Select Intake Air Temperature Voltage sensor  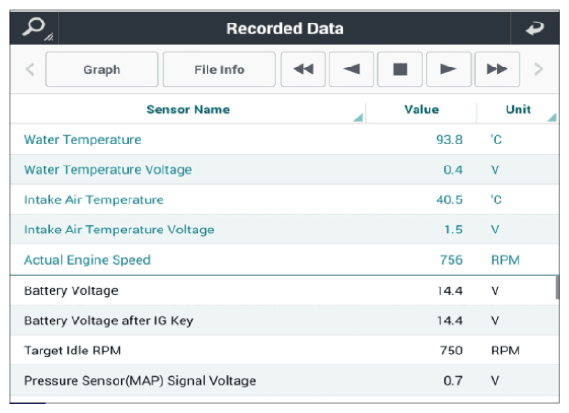tap(285, 230)
